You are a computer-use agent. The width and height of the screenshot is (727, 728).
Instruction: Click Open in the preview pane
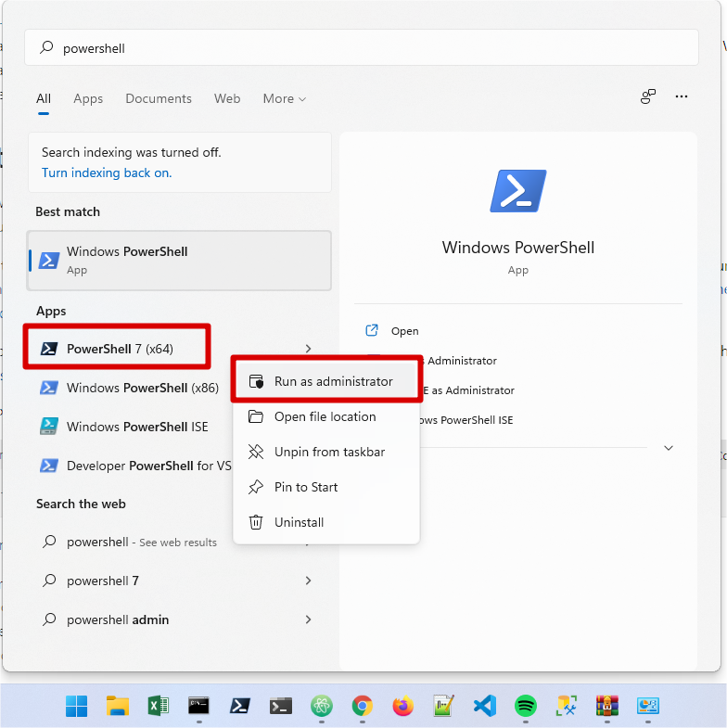(404, 331)
